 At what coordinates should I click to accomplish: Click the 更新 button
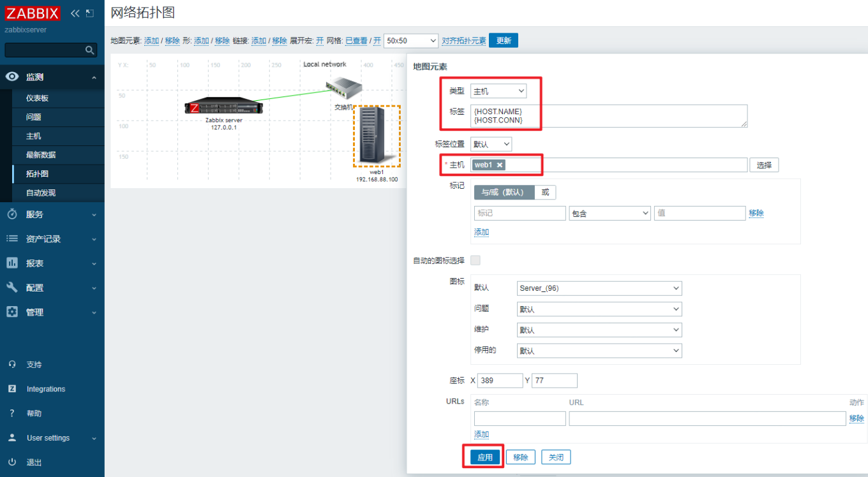(x=504, y=40)
